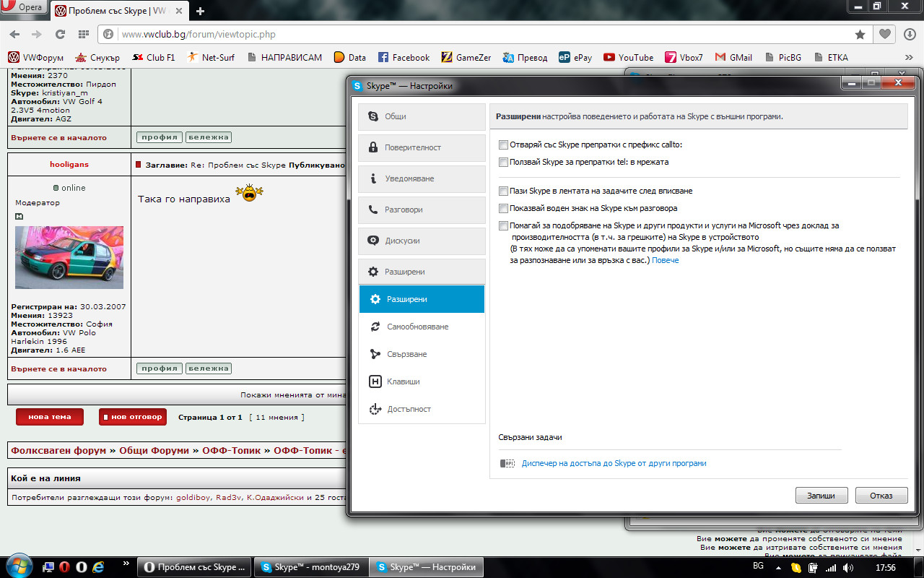Image resolution: width=924 pixels, height=578 pixels.
Task: Open the Vbox7 bookmark
Action: 684,57
